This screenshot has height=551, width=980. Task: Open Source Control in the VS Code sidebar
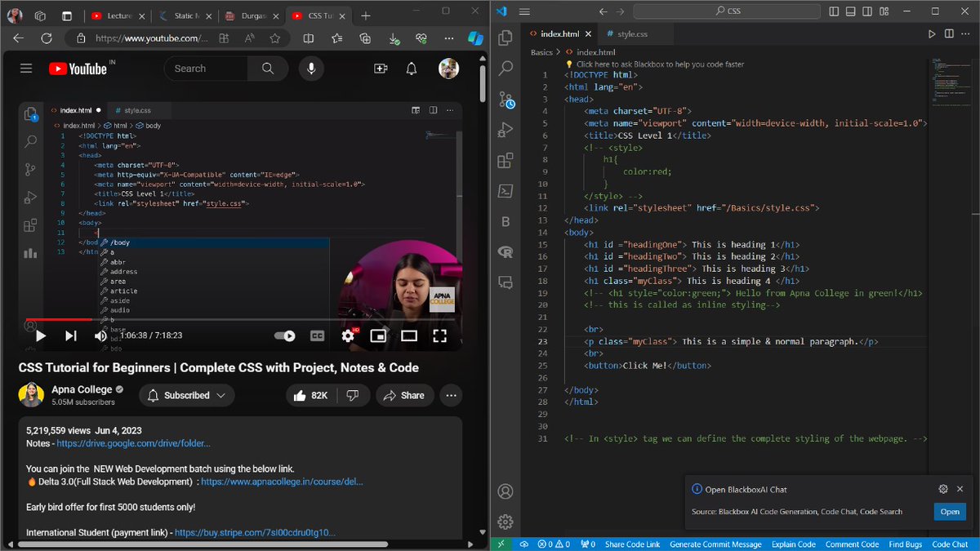[505, 99]
